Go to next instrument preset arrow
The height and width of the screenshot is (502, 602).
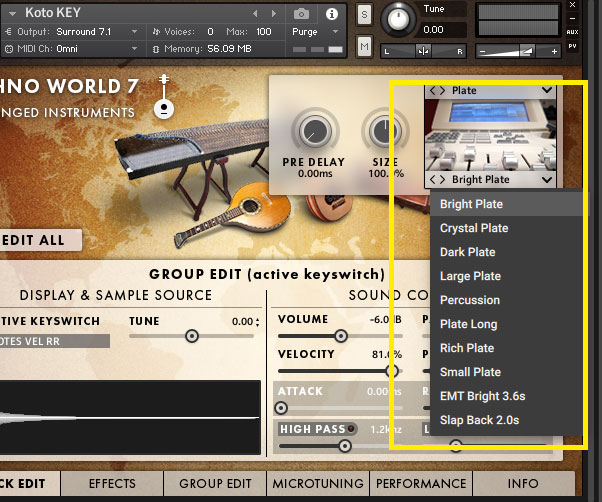pos(274,14)
